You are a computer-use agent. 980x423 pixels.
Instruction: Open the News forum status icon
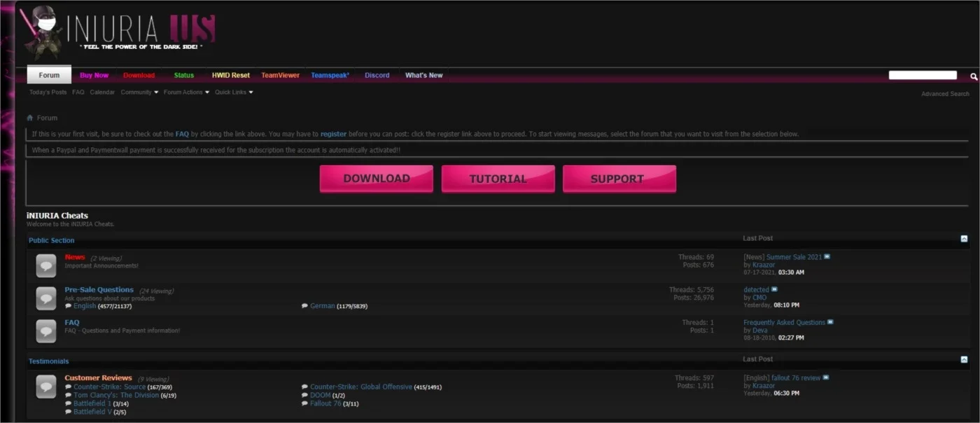(x=46, y=265)
